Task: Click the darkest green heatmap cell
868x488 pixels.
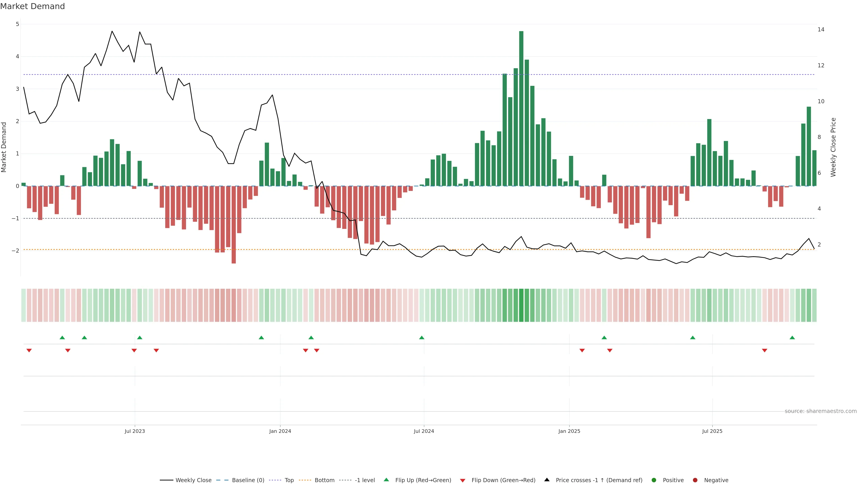Action: (x=521, y=305)
